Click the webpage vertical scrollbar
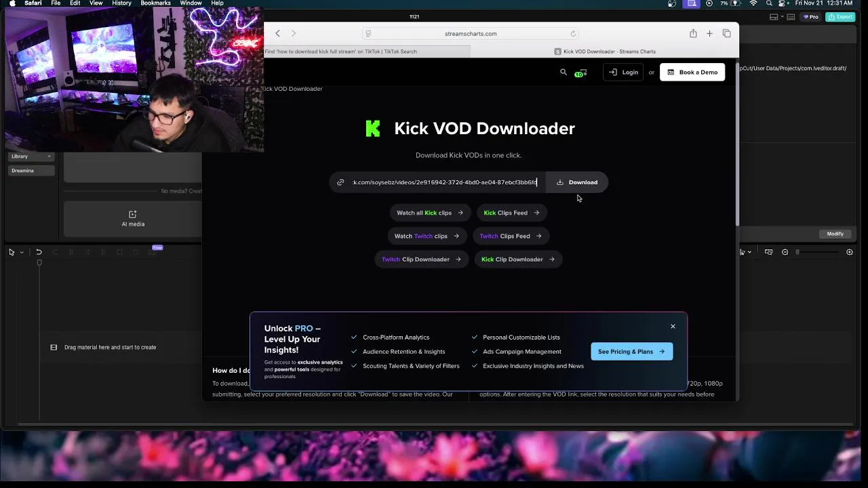The height and width of the screenshot is (488, 868). click(x=736, y=144)
